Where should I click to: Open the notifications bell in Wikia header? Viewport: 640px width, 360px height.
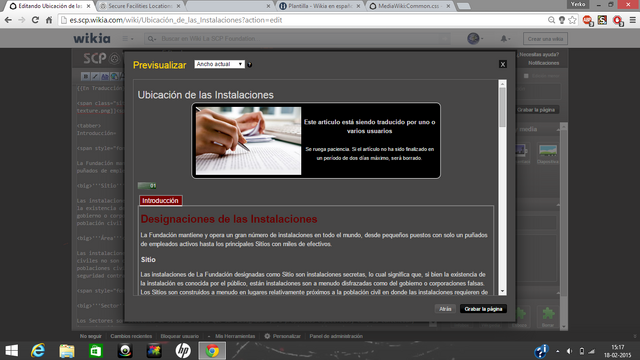504,38
